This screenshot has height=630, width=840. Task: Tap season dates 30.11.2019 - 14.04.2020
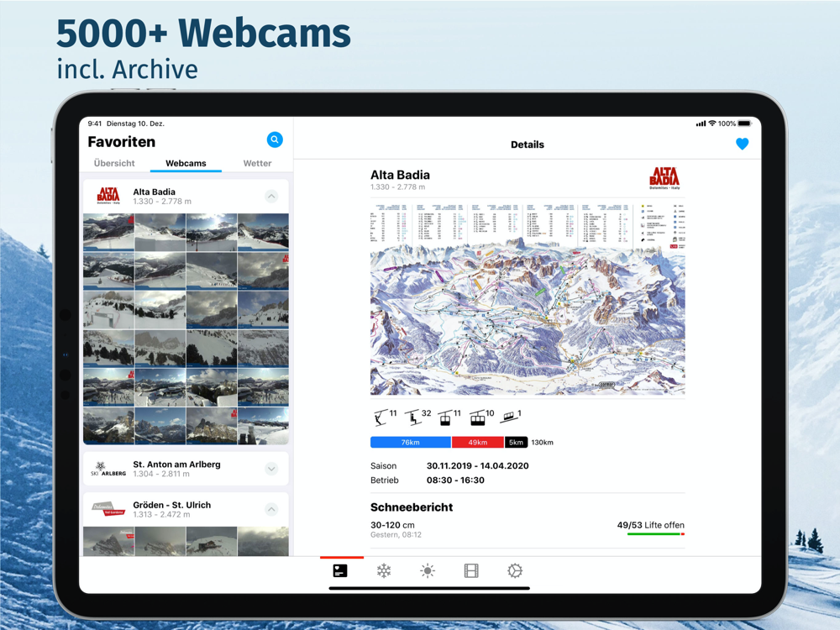[477, 466]
